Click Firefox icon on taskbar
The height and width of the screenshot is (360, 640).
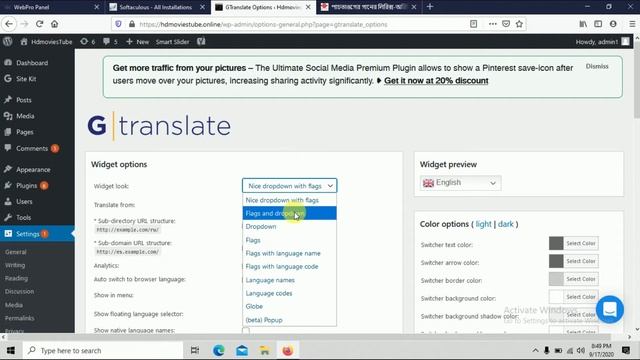pos(287,350)
